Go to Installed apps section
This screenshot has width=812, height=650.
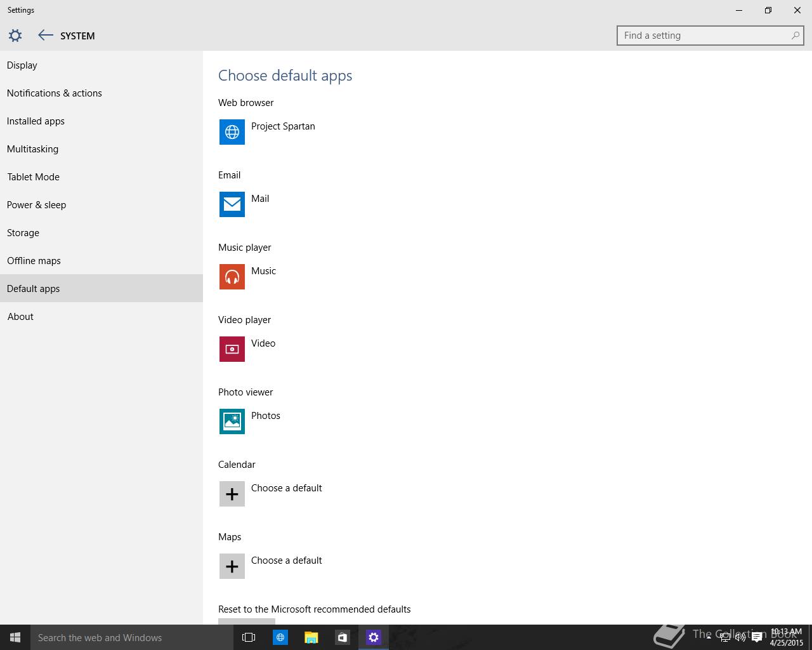coord(101,121)
